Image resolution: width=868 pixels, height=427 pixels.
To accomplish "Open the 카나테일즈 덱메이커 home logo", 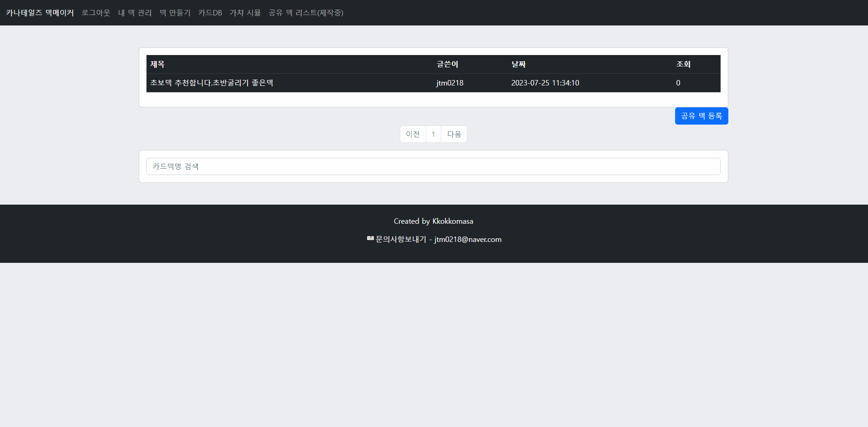I will (40, 13).
